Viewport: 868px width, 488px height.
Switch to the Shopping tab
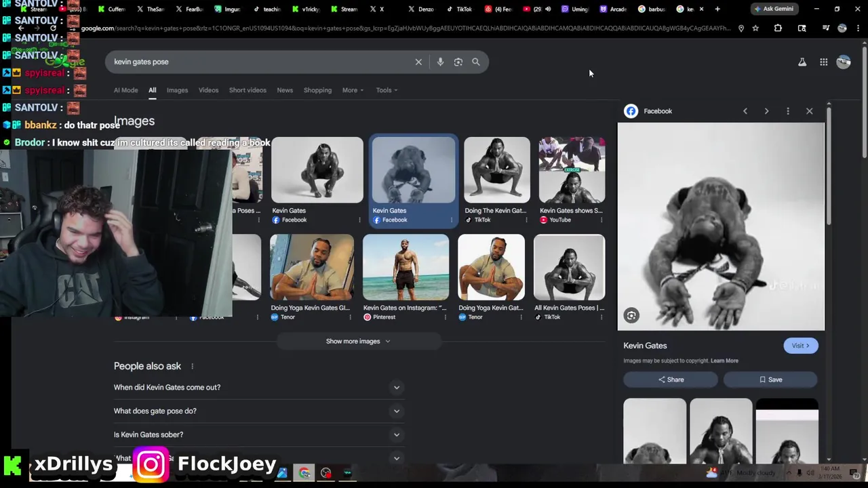coord(317,90)
